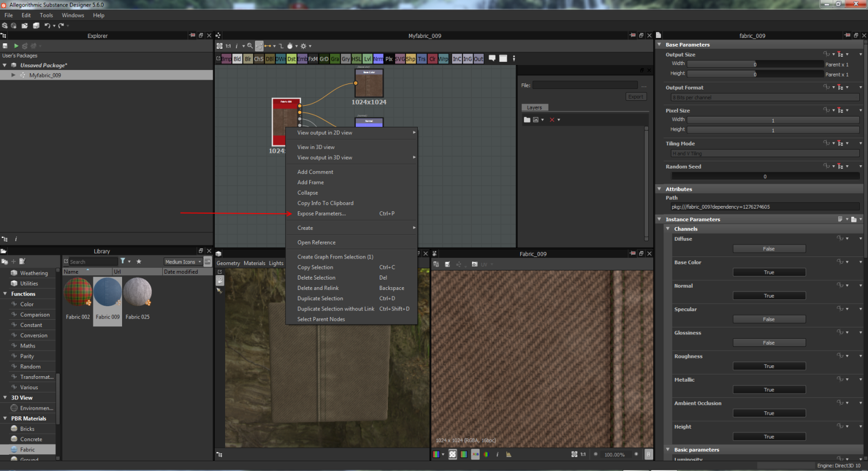The width and height of the screenshot is (868, 471).
Task: Collapse the Channels group
Action: pyautogui.click(x=668, y=229)
